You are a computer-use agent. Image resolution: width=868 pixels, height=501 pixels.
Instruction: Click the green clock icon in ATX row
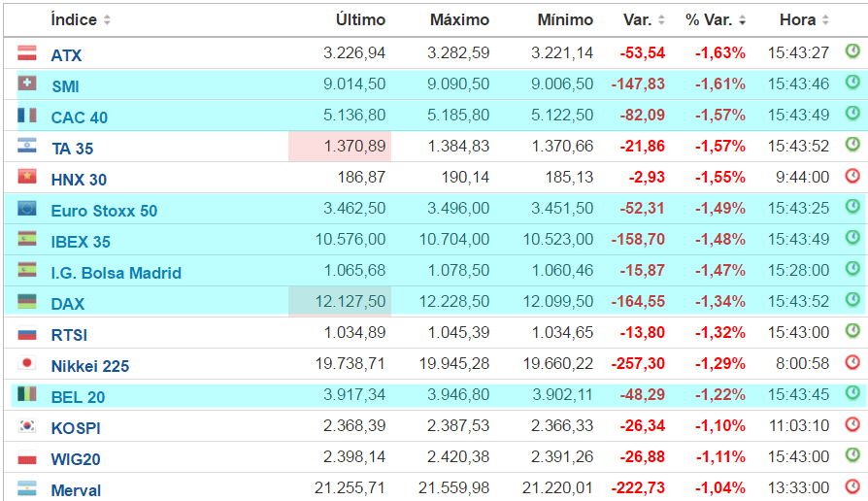click(852, 51)
